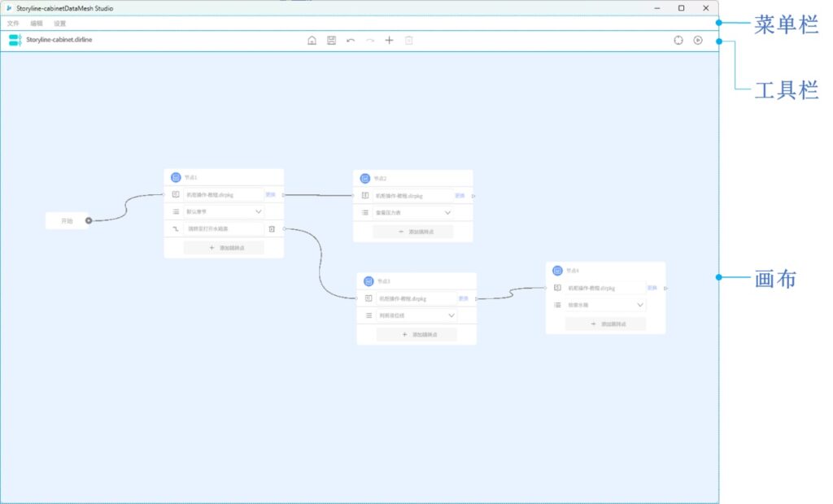Save the storyline with the floppy disk icon

pyautogui.click(x=331, y=40)
